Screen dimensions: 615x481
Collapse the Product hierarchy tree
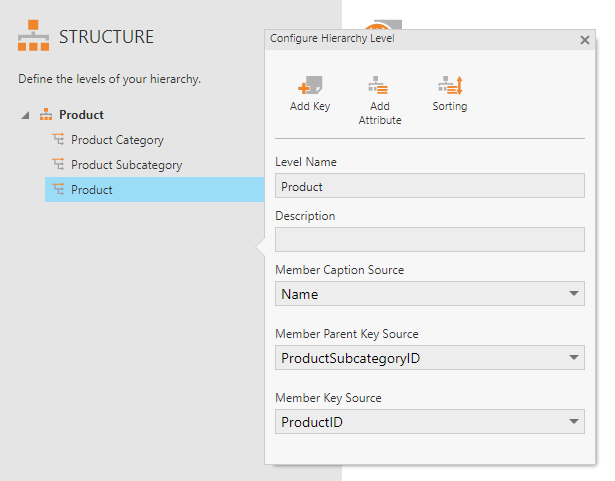click(24, 116)
